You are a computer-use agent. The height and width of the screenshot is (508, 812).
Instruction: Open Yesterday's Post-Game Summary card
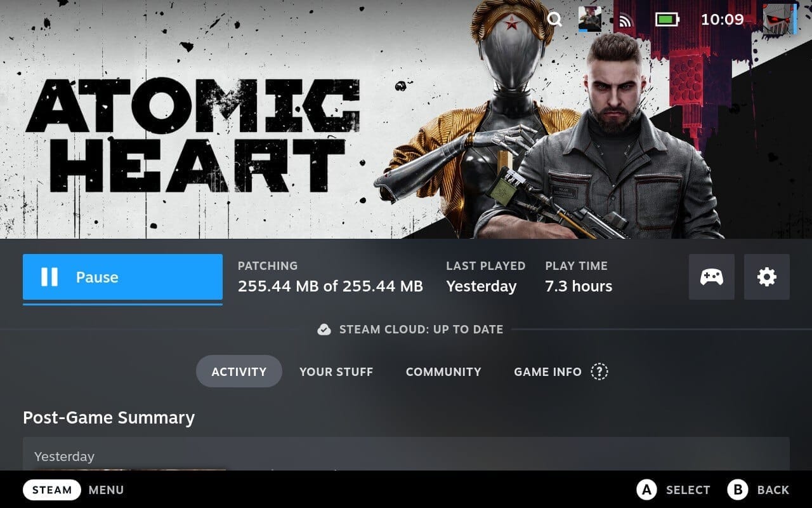click(x=406, y=454)
